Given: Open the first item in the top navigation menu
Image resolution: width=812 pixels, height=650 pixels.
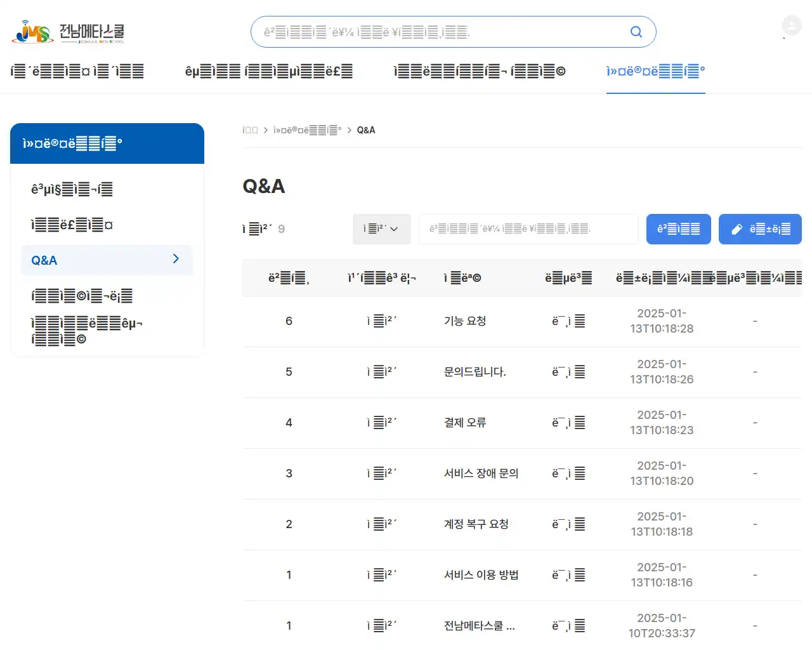Looking at the screenshot, I should (77, 71).
